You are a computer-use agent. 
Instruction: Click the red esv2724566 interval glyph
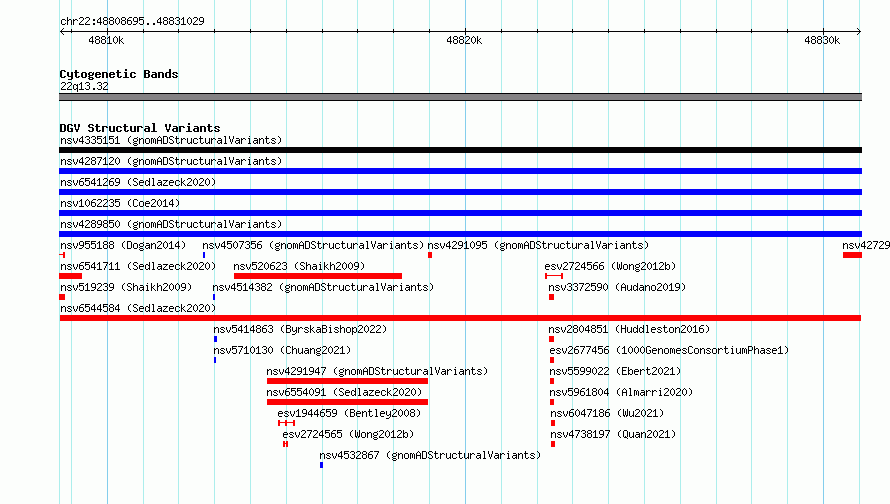(554, 276)
